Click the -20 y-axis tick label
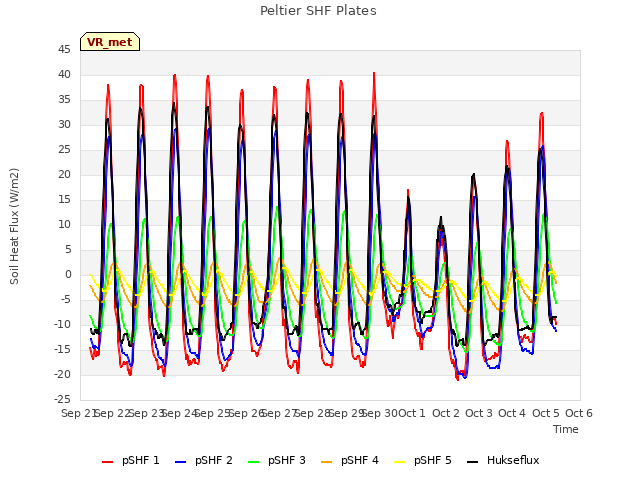The height and width of the screenshot is (480, 640). [62, 374]
